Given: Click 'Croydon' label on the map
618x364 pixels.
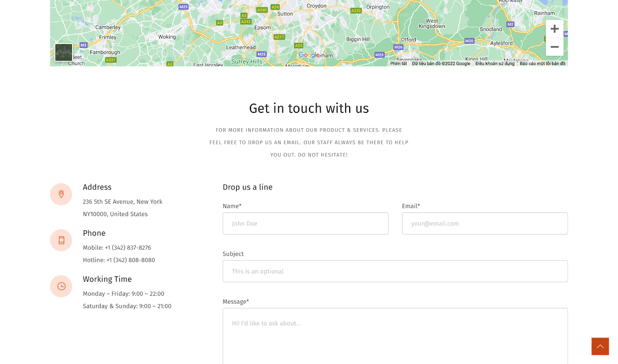Looking at the screenshot, I should tap(316, 6).
